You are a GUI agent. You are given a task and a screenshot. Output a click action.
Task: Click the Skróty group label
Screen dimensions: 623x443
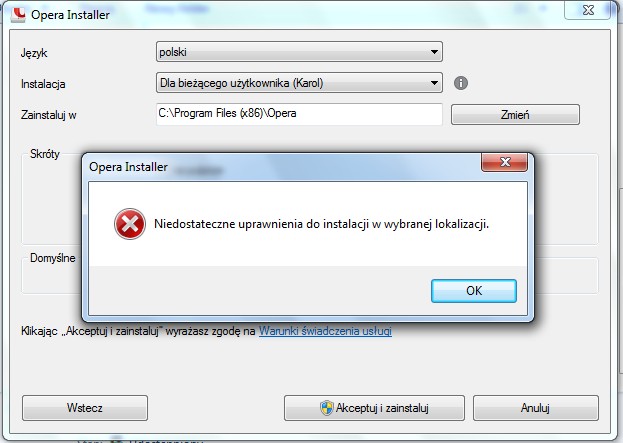[x=45, y=154]
